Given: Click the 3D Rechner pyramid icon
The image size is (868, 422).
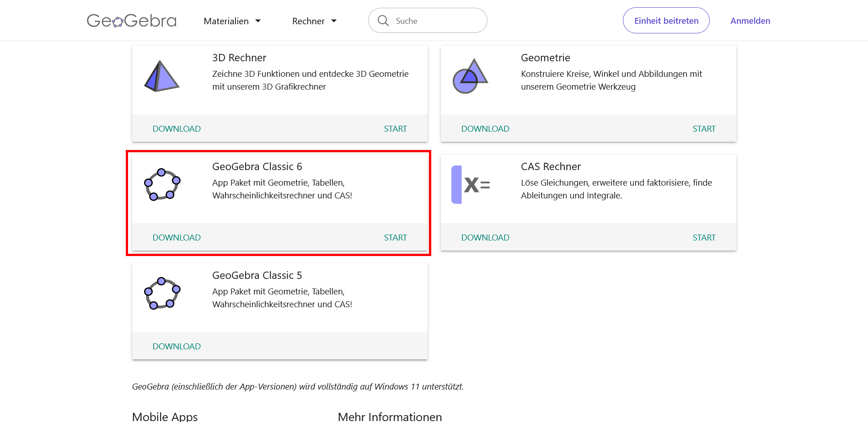Looking at the screenshot, I should 161,76.
